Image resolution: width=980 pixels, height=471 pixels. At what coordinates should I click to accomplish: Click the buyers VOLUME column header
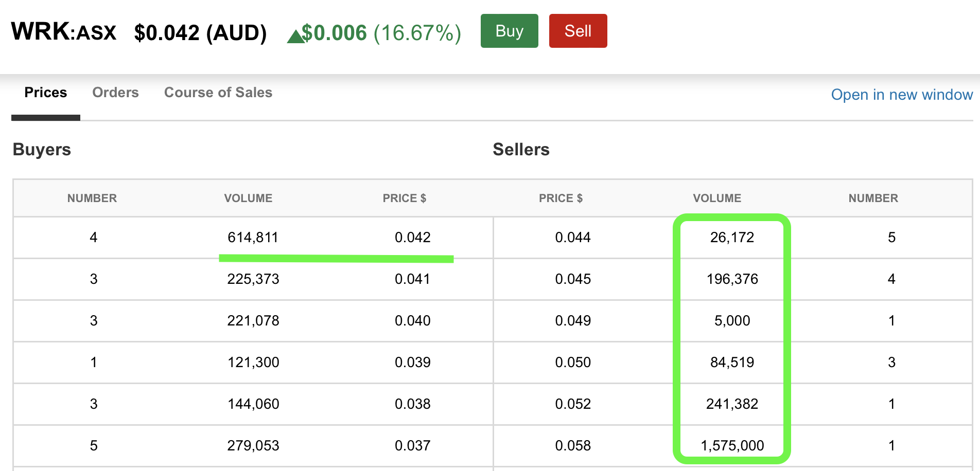[x=248, y=198]
